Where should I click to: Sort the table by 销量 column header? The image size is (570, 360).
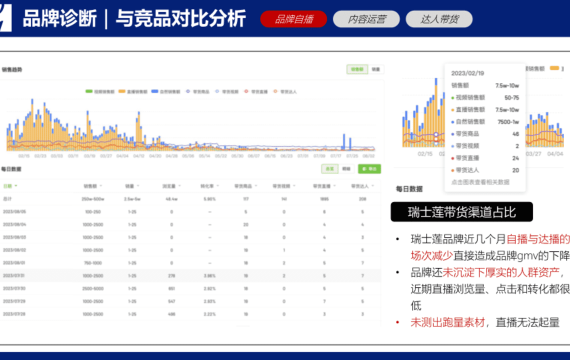pos(132,186)
